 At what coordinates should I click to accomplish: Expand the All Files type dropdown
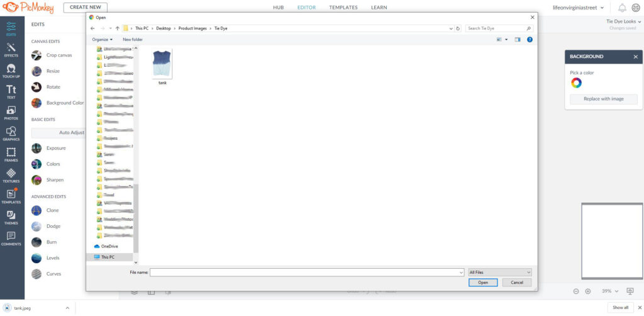[500, 272]
